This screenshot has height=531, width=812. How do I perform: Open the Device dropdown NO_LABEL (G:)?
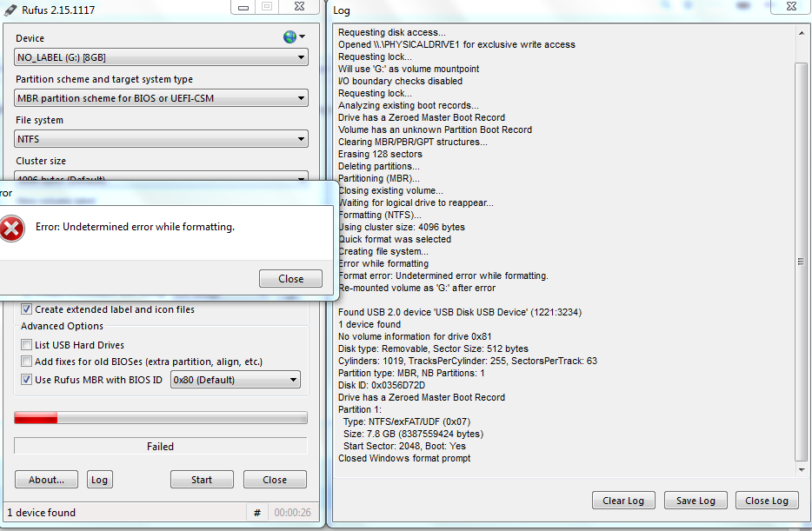(x=161, y=57)
